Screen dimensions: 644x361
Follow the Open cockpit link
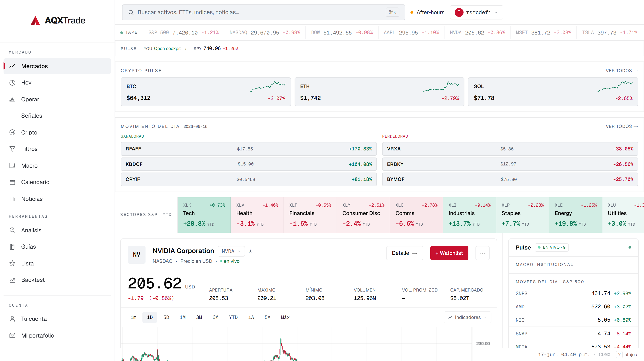coord(170,48)
